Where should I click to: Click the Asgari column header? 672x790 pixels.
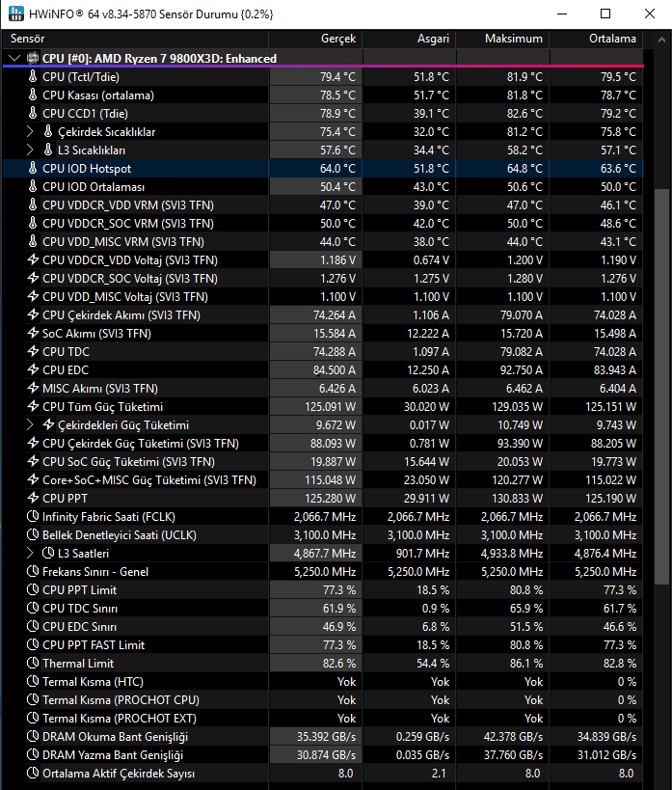pos(409,39)
